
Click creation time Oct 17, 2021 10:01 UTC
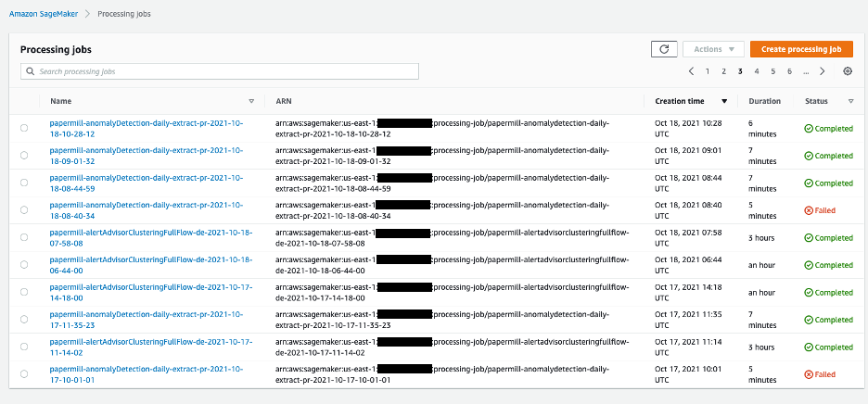[x=688, y=374]
